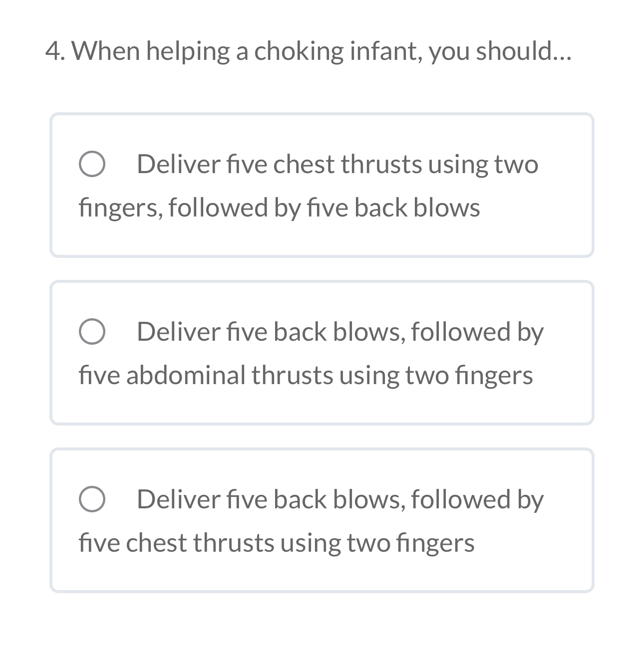
Task: Select the answer mentioning abdominal thrusts
Action: point(322,352)
